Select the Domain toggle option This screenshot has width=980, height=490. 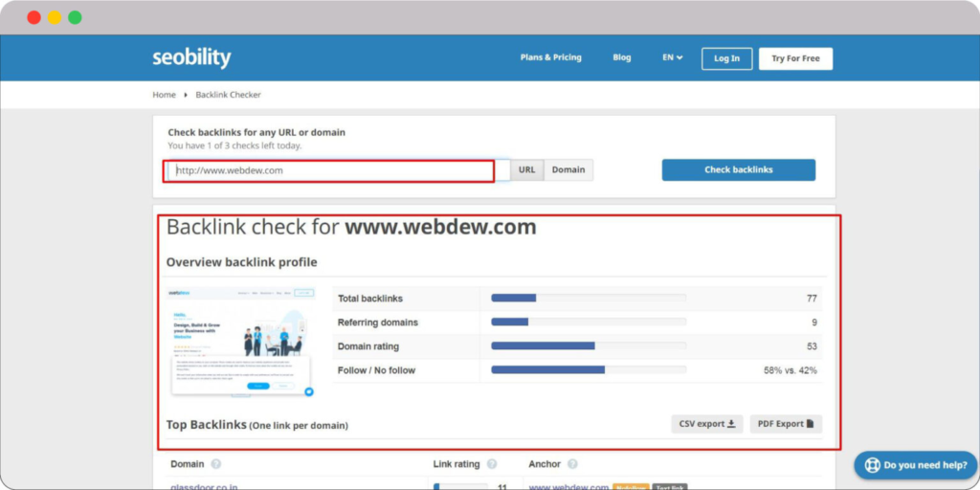pos(568,170)
